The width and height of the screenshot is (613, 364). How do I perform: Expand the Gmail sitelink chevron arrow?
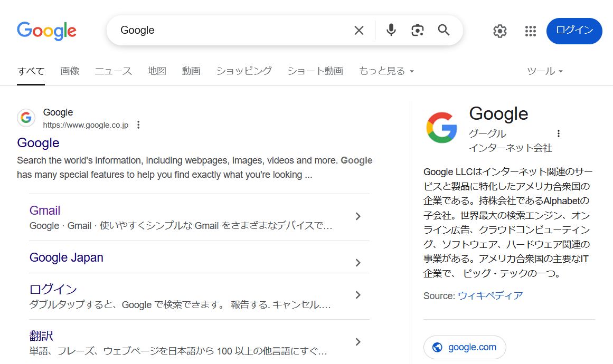coord(357,216)
